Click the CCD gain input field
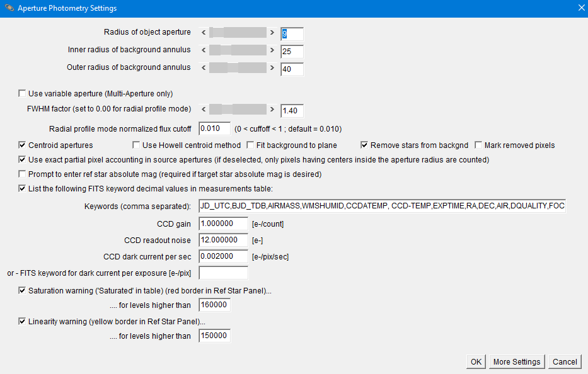The image size is (588, 374). (223, 224)
